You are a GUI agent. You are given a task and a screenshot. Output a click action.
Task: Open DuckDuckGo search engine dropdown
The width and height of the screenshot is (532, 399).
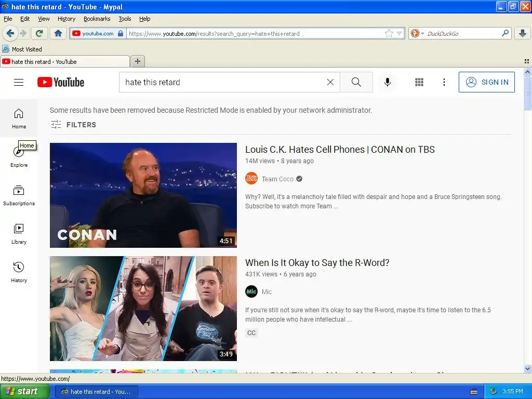[x=417, y=33]
